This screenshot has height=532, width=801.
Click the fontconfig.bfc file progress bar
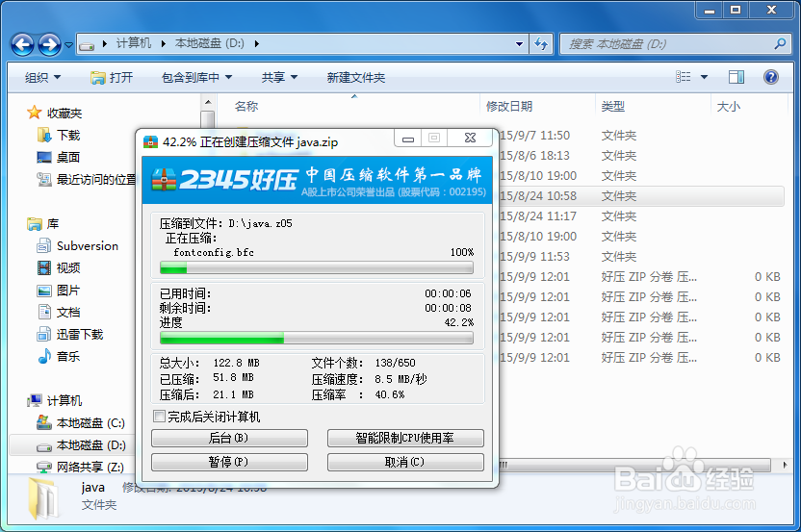[317, 267]
